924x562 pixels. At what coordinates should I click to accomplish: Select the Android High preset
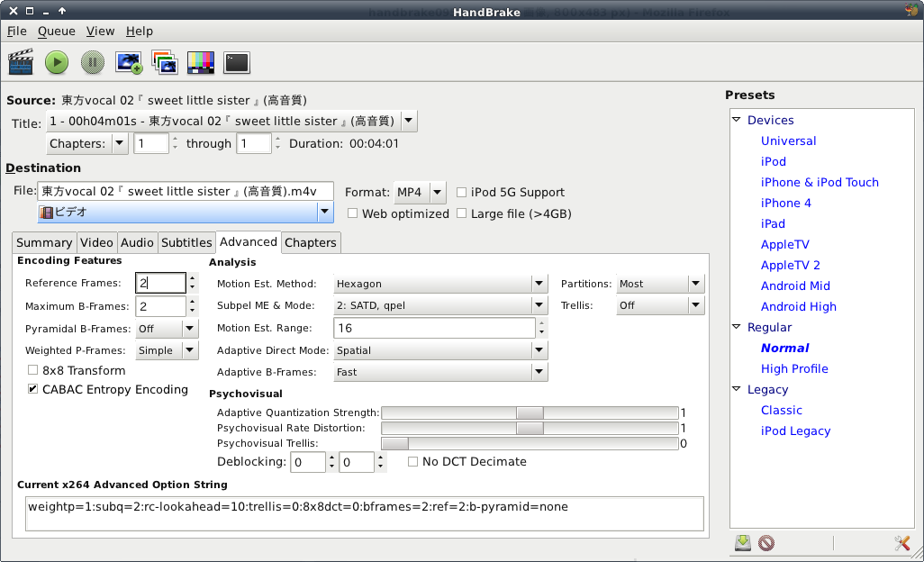[x=799, y=306]
